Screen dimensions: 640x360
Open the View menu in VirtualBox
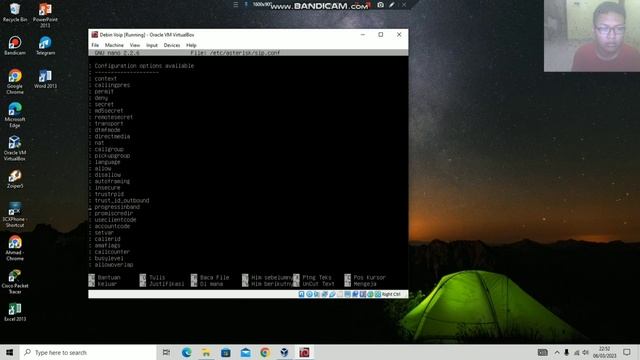(135, 45)
